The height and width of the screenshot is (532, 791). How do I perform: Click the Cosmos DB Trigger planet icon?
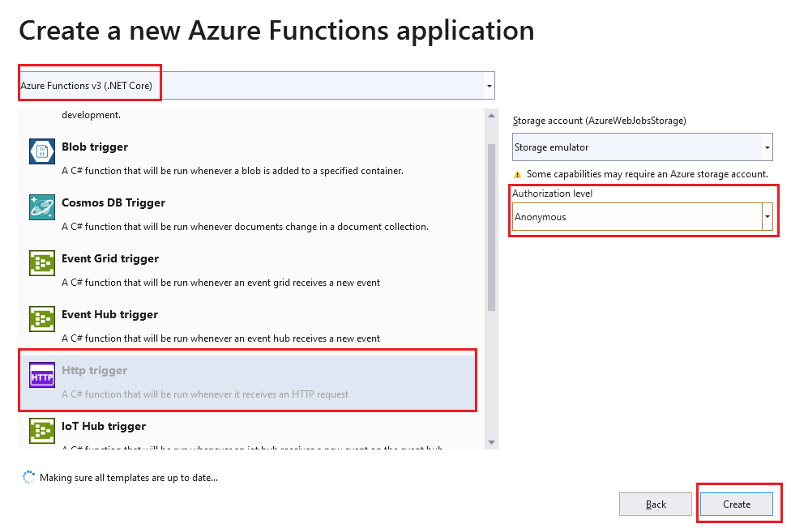(x=42, y=207)
